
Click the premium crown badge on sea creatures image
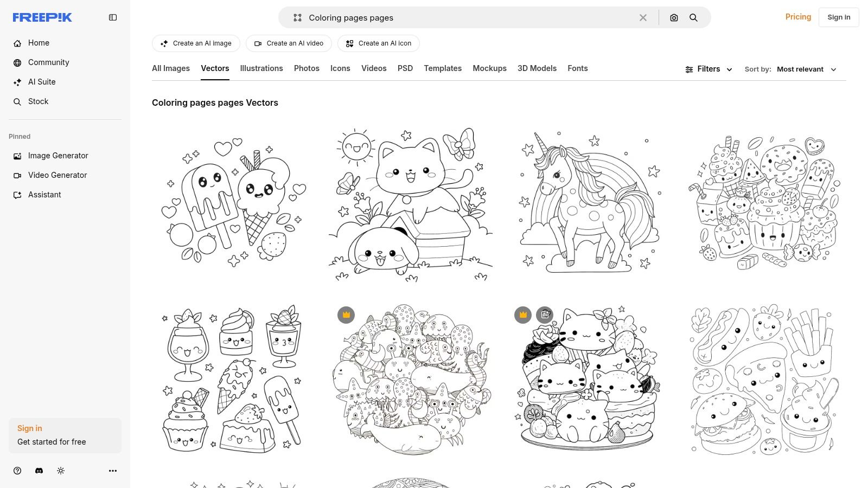point(346,314)
